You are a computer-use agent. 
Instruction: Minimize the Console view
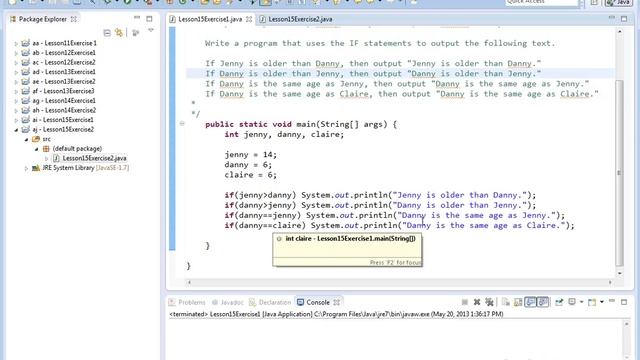(612, 302)
